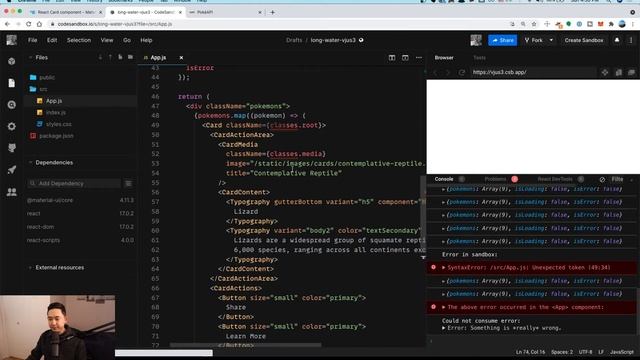
Task: Open styles.css in file tree
Action: click(x=59, y=124)
